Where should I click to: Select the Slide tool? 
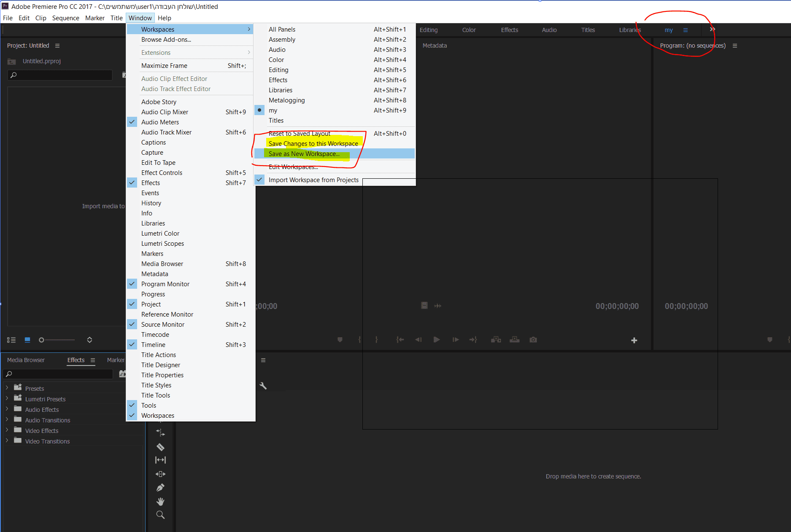(160, 474)
